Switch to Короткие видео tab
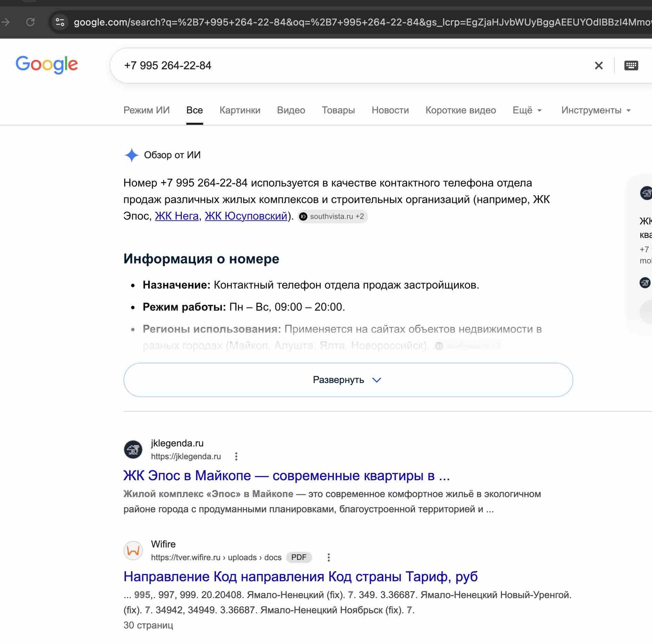Image resolution: width=652 pixels, height=644 pixels. pos(461,110)
